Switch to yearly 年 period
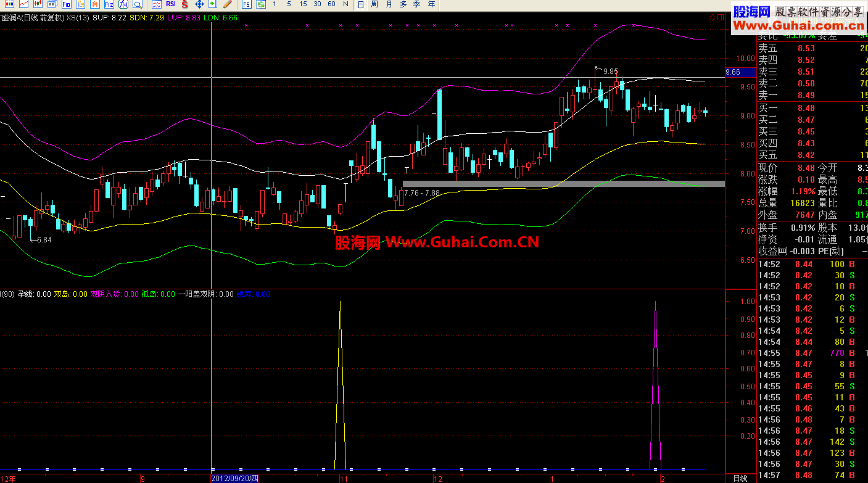The width and height of the screenshot is (868, 483). point(431,4)
